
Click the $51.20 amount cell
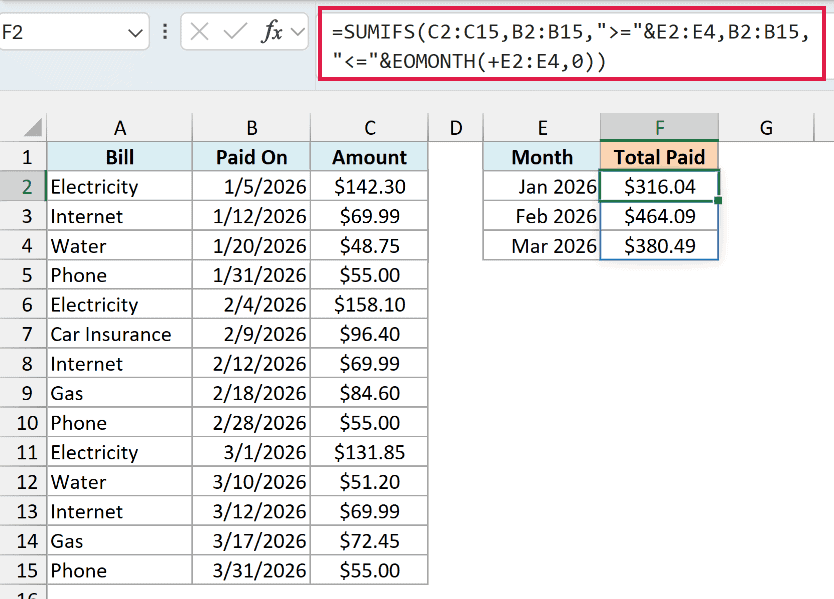pos(370,481)
